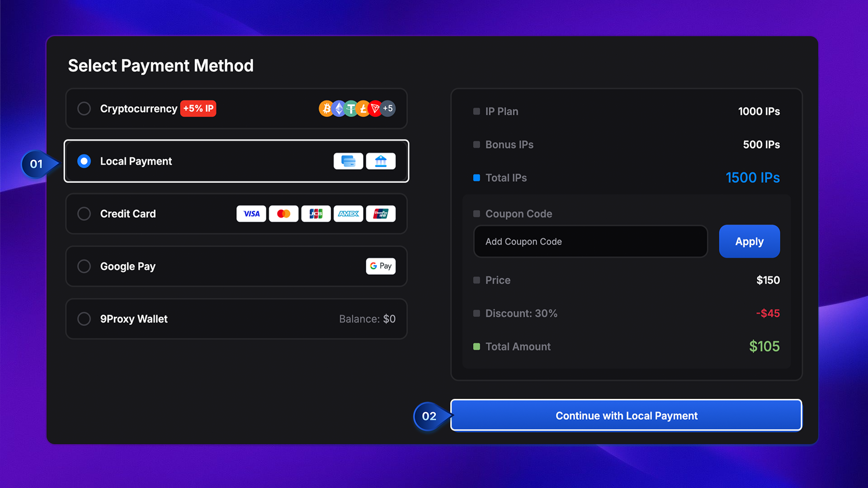Click the AMEX card logo

348,214
